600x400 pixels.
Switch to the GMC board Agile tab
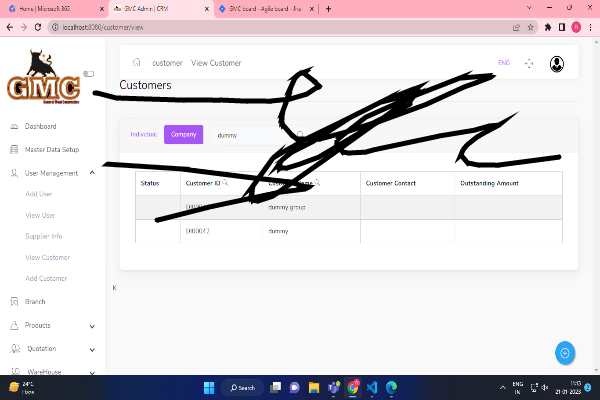(264, 8)
